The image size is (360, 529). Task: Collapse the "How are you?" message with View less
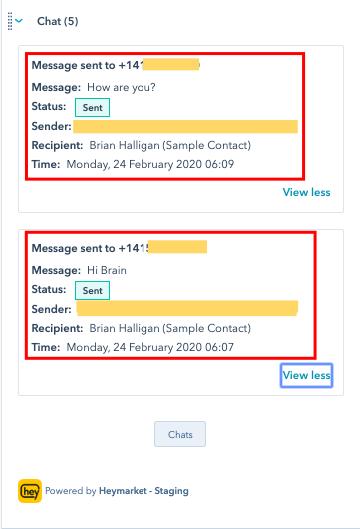[306, 192]
